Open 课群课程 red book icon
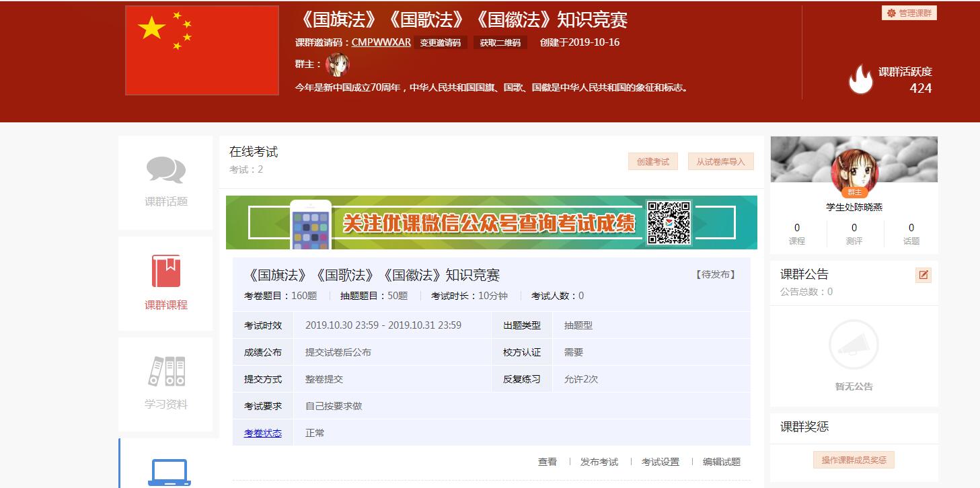 pos(165,271)
